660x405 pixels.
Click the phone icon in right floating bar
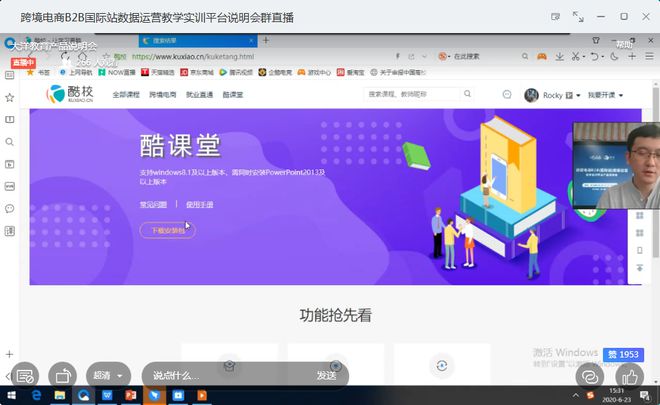pyautogui.click(x=639, y=250)
